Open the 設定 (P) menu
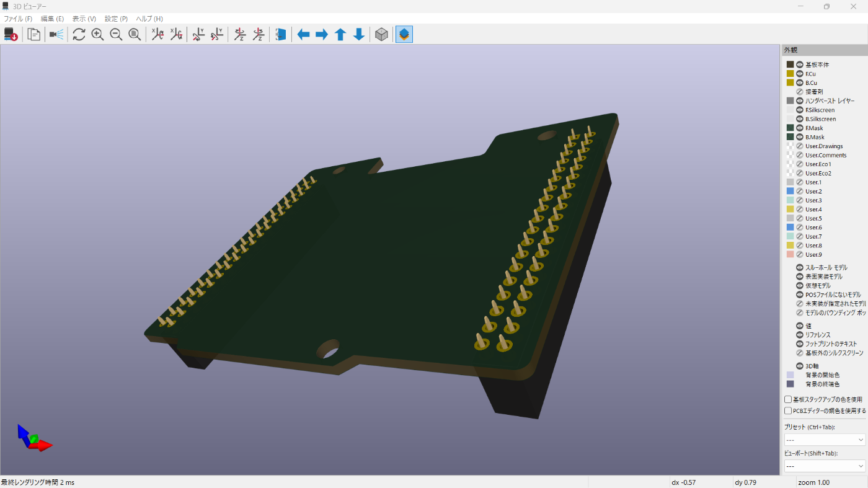The image size is (868, 488). 116,19
